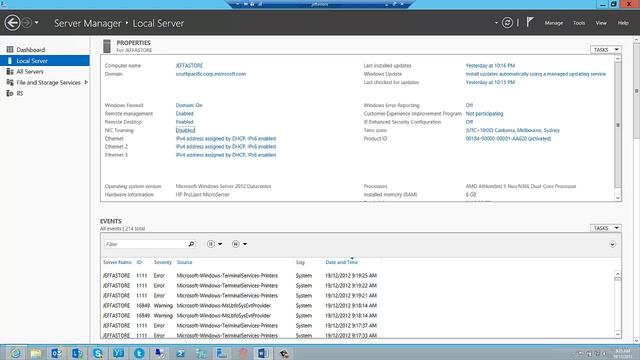Sort events by Severity column
Screen dimensions: 640x360
pyautogui.click(x=162, y=262)
